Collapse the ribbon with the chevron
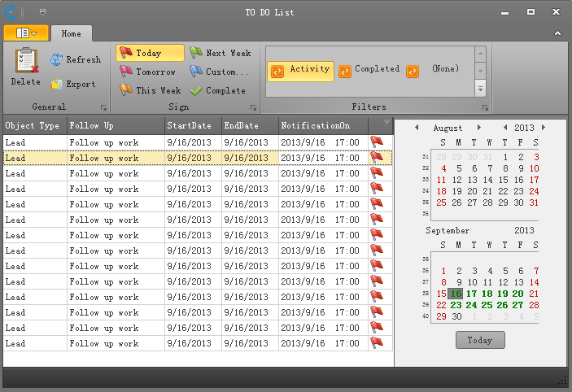Viewport: 572px width, 392px height. click(557, 33)
